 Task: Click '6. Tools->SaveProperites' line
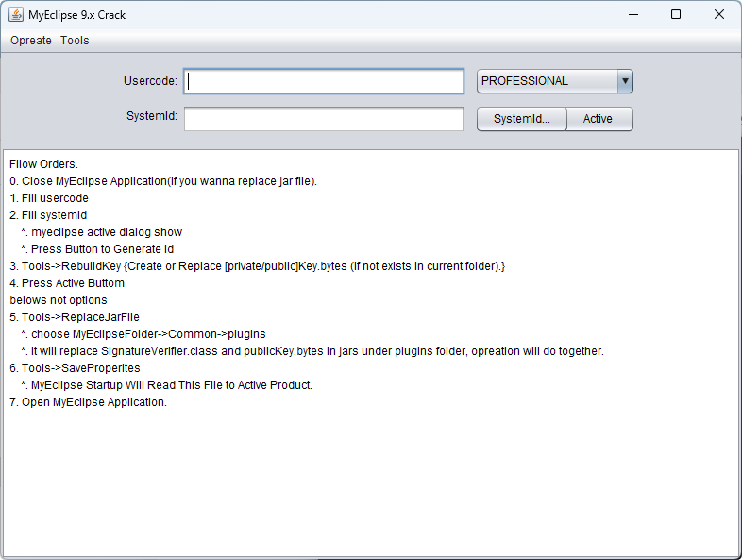click(75, 368)
